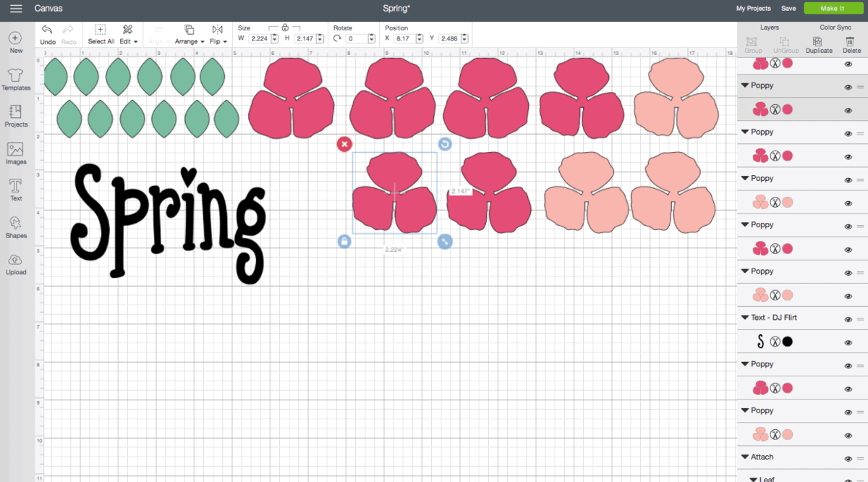868x482 pixels.
Task: Toggle the size aspect ratio lock
Action: (285, 27)
